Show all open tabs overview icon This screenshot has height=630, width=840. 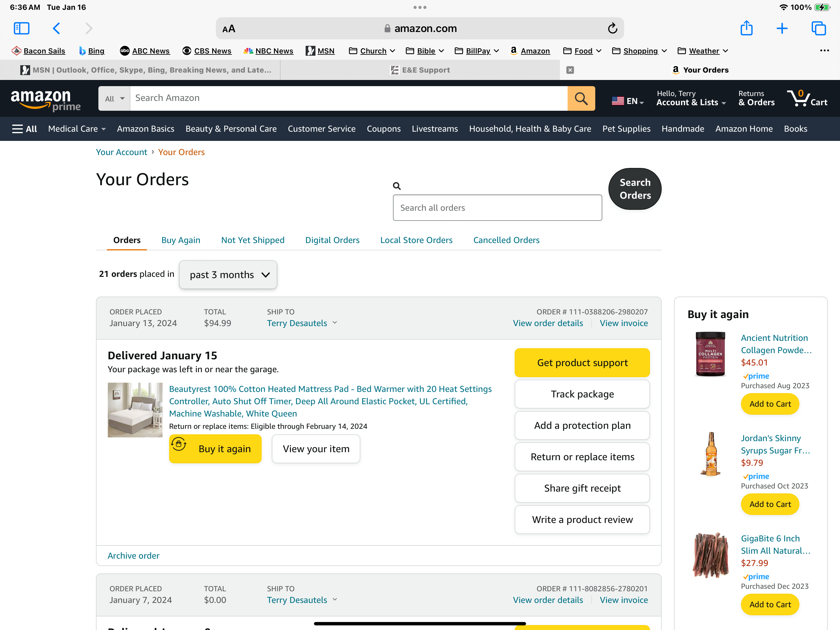(818, 29)
